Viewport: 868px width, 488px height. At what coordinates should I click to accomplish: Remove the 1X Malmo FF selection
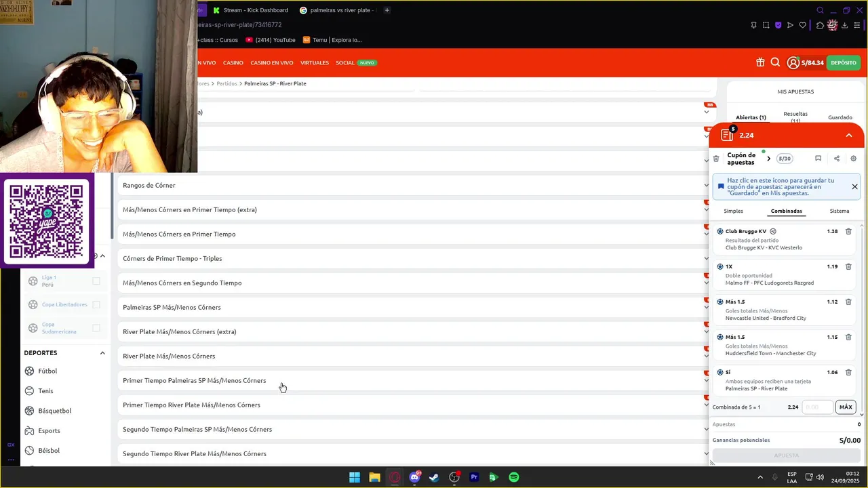tap(848, 266)
